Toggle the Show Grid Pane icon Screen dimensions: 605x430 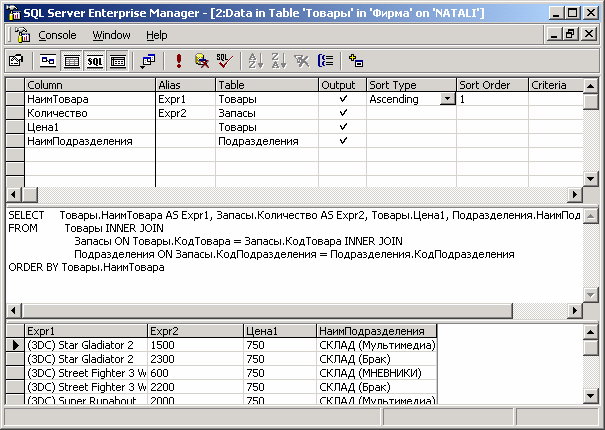click(x=71, y=61)
